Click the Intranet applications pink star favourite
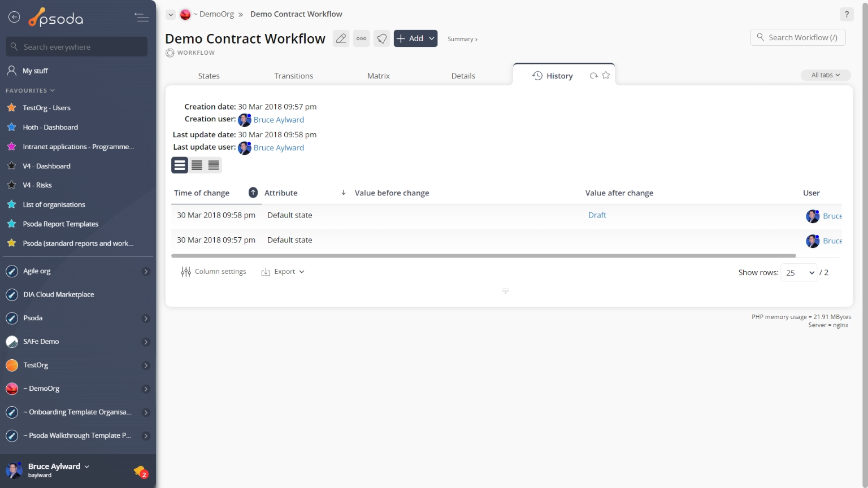 point(11,146)
